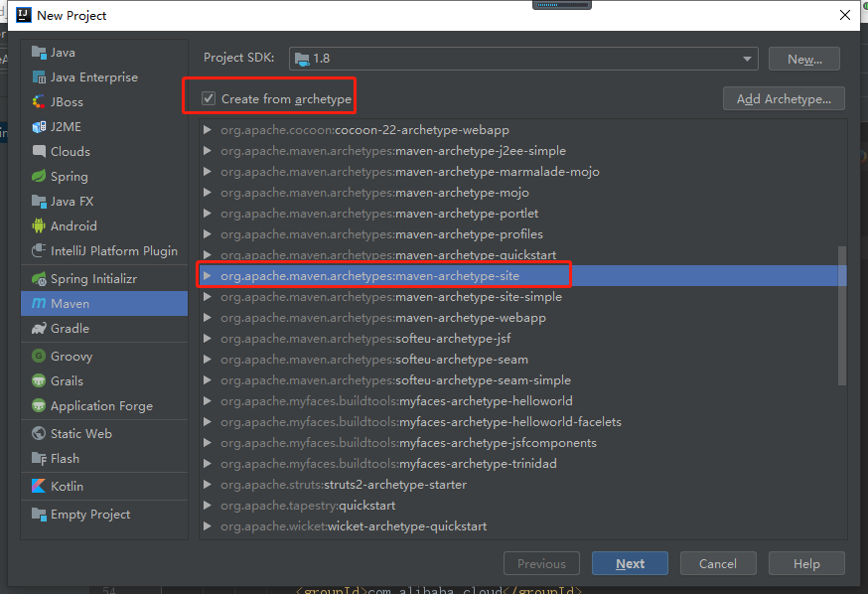The height and width of the screenshot is (594, 868).
Task: Click the Spring Initializr icon
Action: point(39,279)
